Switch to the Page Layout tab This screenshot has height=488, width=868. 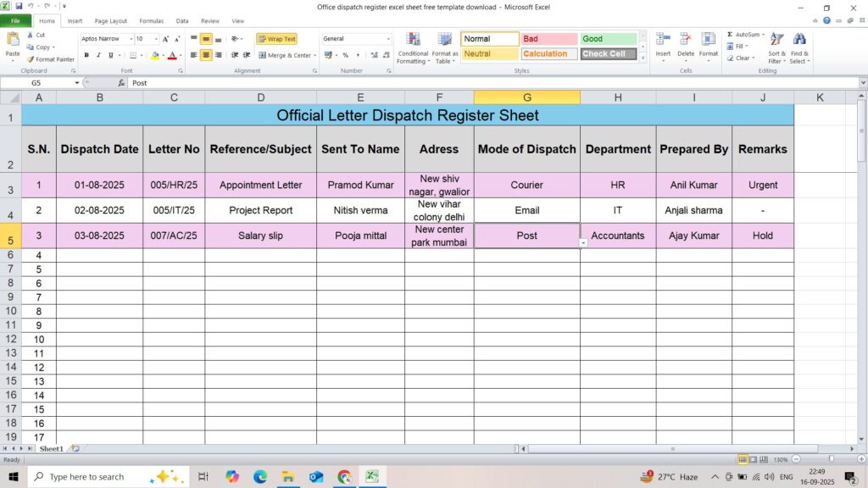click(x=111, y=20)
